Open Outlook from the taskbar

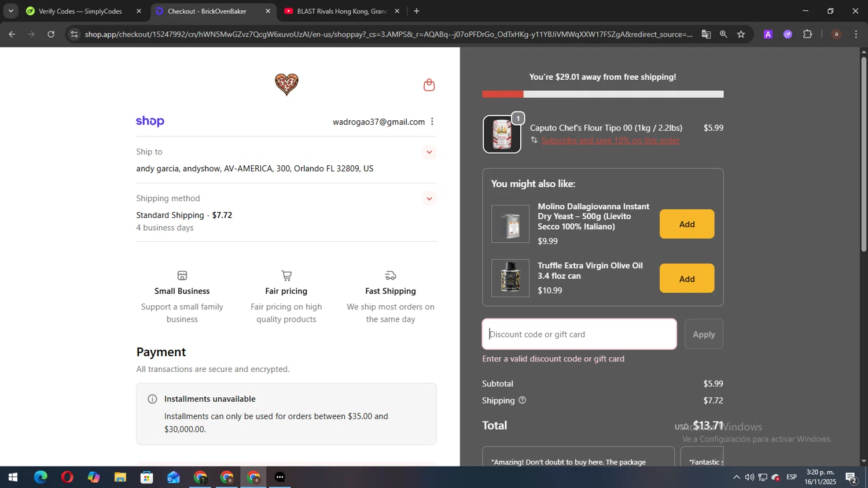[174, 478]
